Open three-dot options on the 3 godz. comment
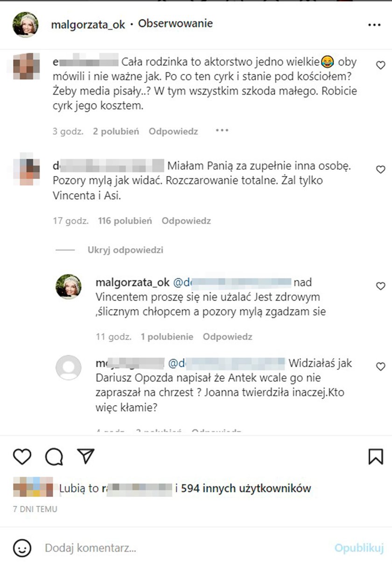 [222, 131]
